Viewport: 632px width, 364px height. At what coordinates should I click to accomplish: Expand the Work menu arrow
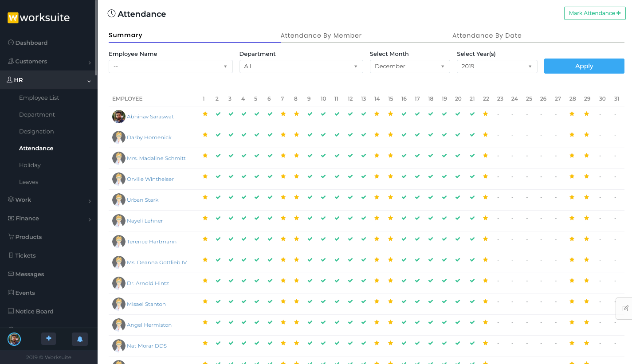[90, 201]
